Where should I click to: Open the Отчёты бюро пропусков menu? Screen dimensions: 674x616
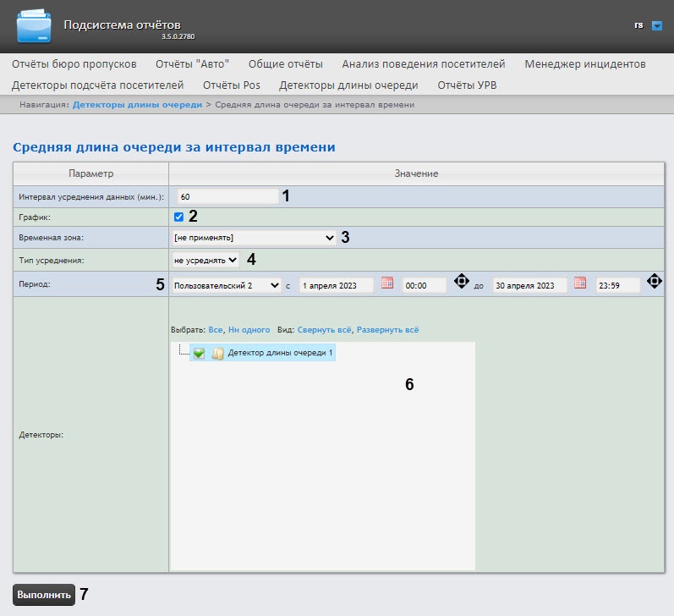74,64
